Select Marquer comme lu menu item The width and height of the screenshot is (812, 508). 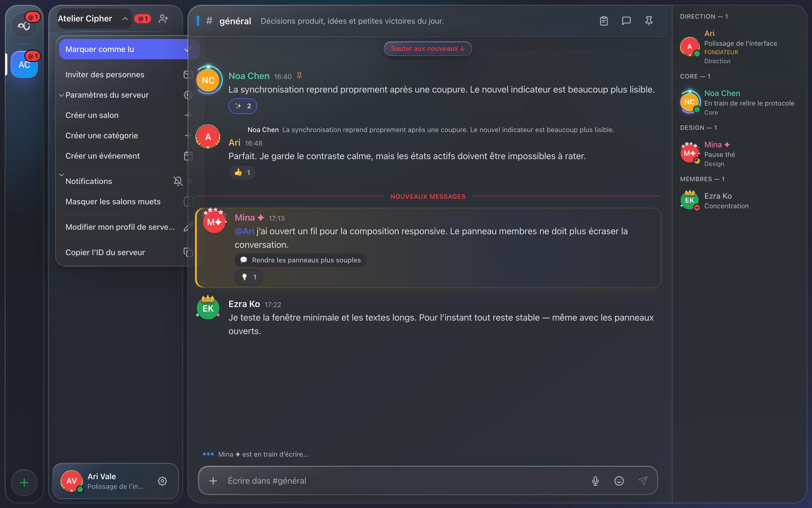[x=129, y=49]
